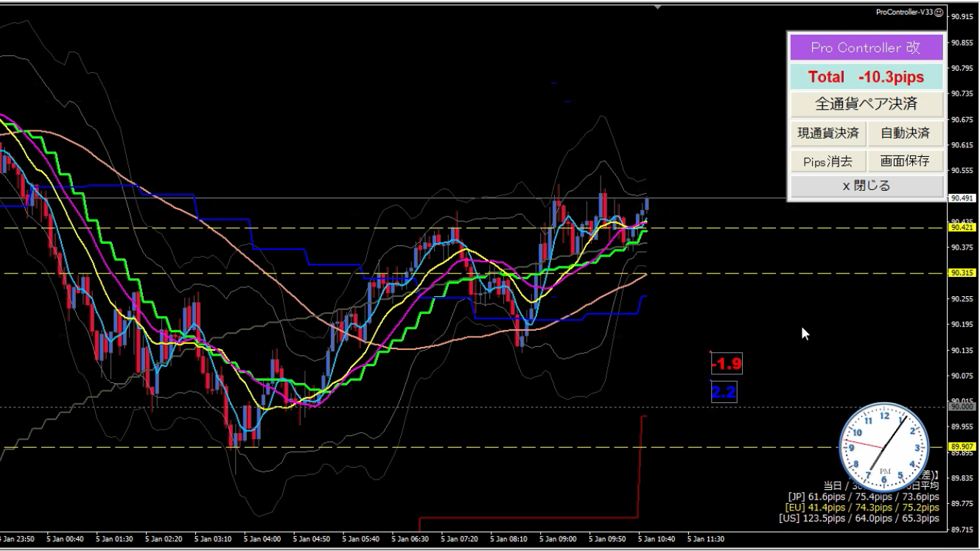Click the ProController-V33 expert label
The width and height of the screenshot is (980, 551).
tap(904, 13)
